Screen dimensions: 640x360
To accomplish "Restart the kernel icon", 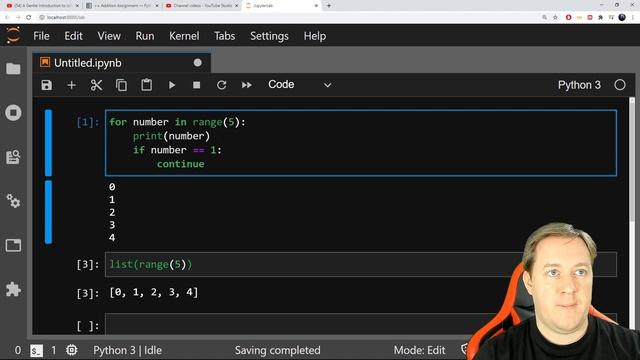I will point(222,85).
